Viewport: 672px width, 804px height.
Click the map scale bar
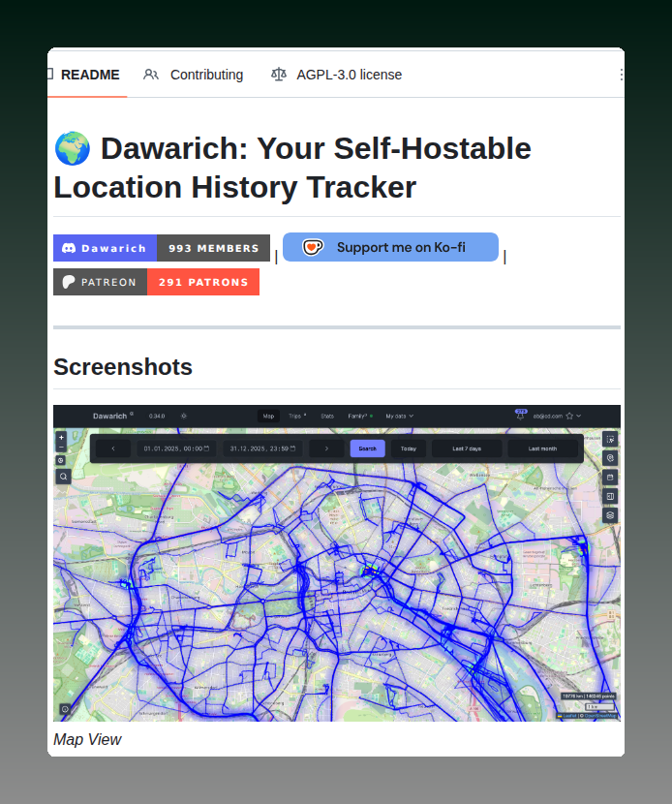[x=599, y=706]
